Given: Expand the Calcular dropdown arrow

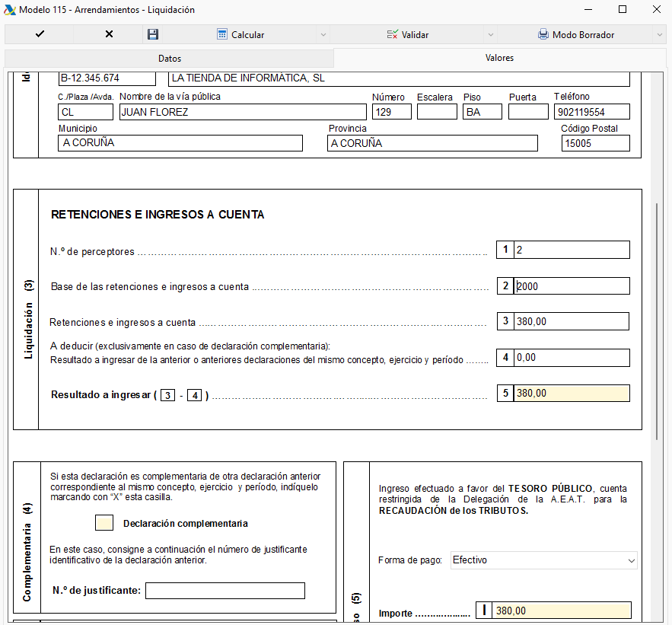Looking at the screenshot, I should (x=323, y=35).
